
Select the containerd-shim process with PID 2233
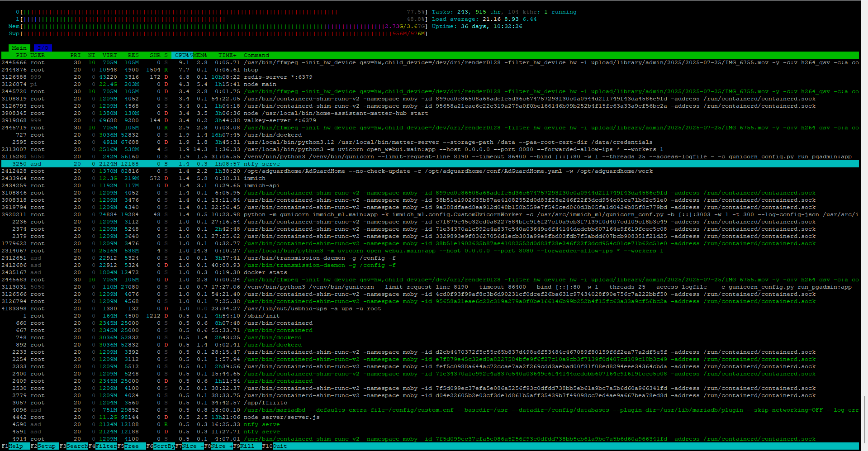430,352
